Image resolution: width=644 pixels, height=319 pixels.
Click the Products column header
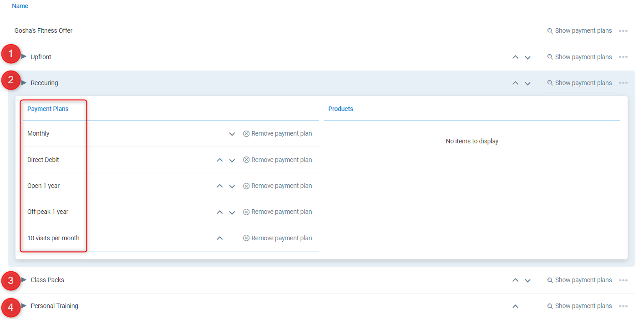click(x=340, y=109)
